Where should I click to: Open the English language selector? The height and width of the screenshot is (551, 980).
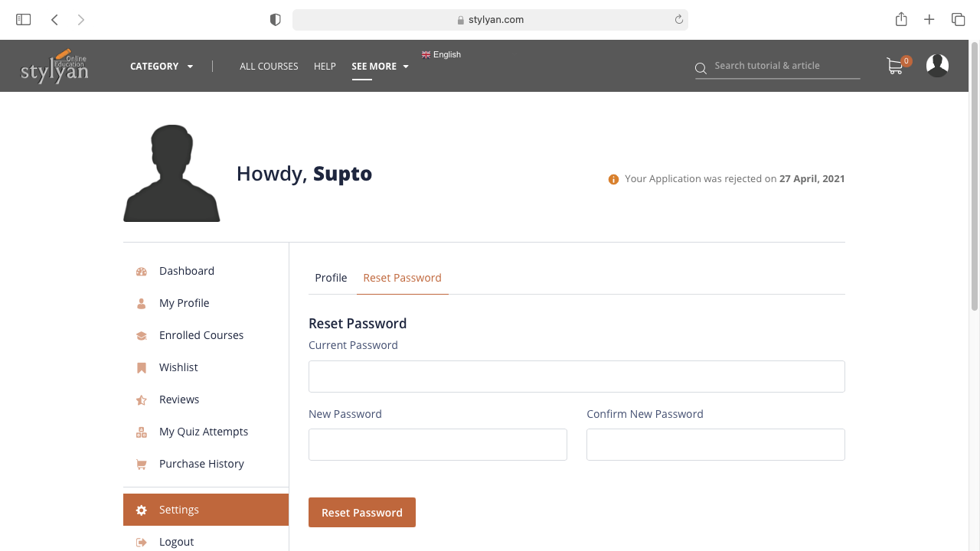(x=441, y=55)
